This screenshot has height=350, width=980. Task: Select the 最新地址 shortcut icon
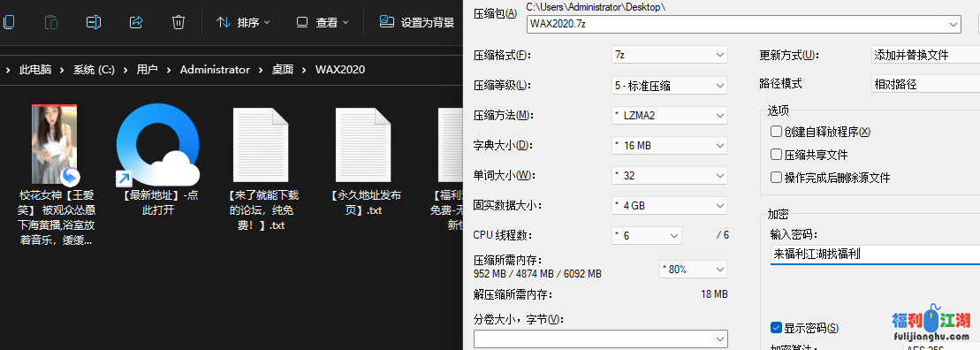tap(158, 145)
